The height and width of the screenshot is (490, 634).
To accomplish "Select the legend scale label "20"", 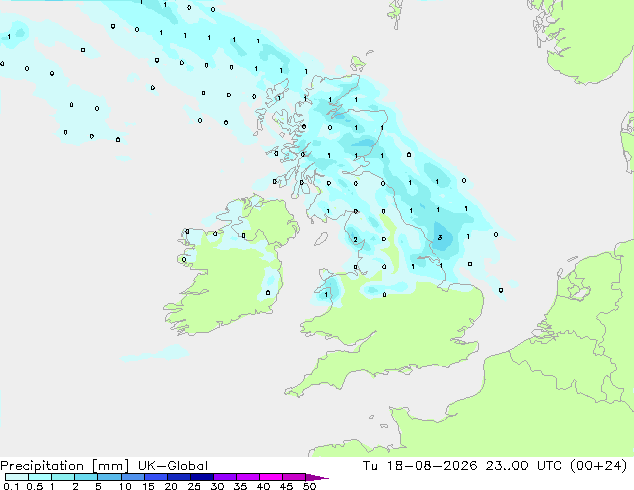I will coord(171,486).
